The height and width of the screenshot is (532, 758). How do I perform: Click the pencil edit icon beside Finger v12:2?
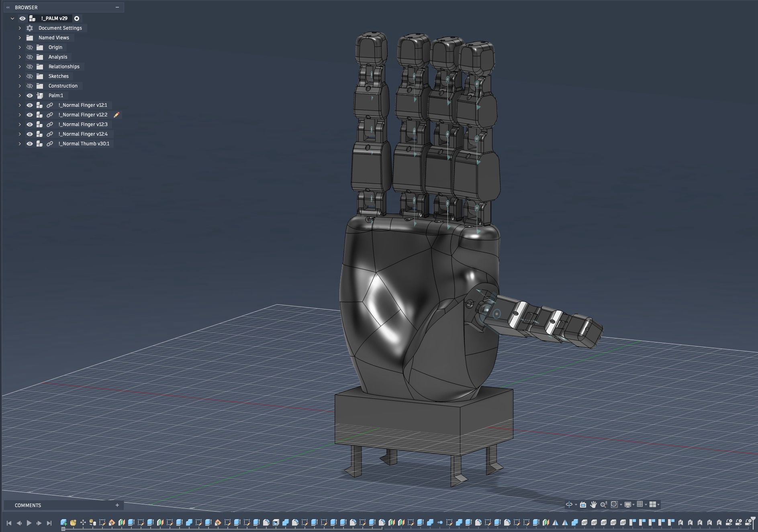[116, 115]
